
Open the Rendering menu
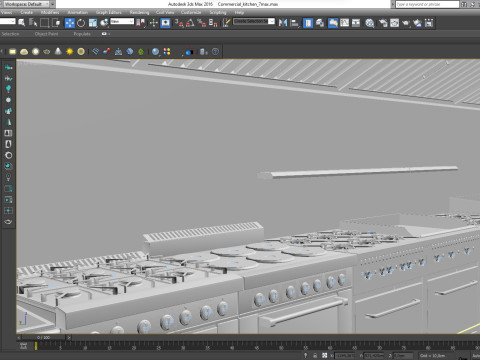coord(139,12)
